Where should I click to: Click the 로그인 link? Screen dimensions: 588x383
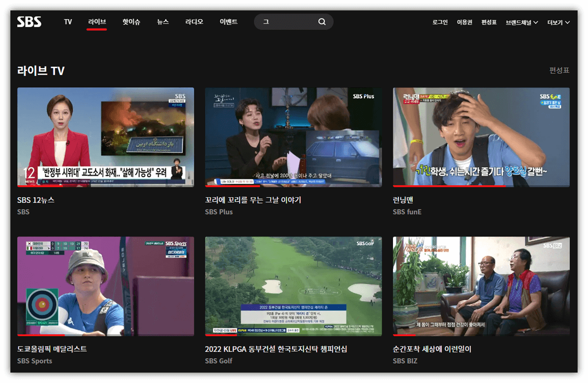(440, 22)
